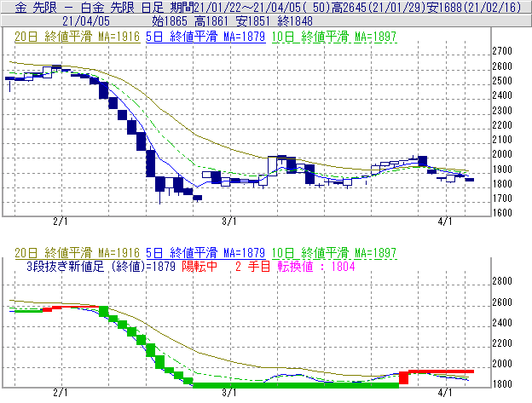Click the 1800 price axis label on lower chart
This screenshot has height=403, width=532.
502,384
